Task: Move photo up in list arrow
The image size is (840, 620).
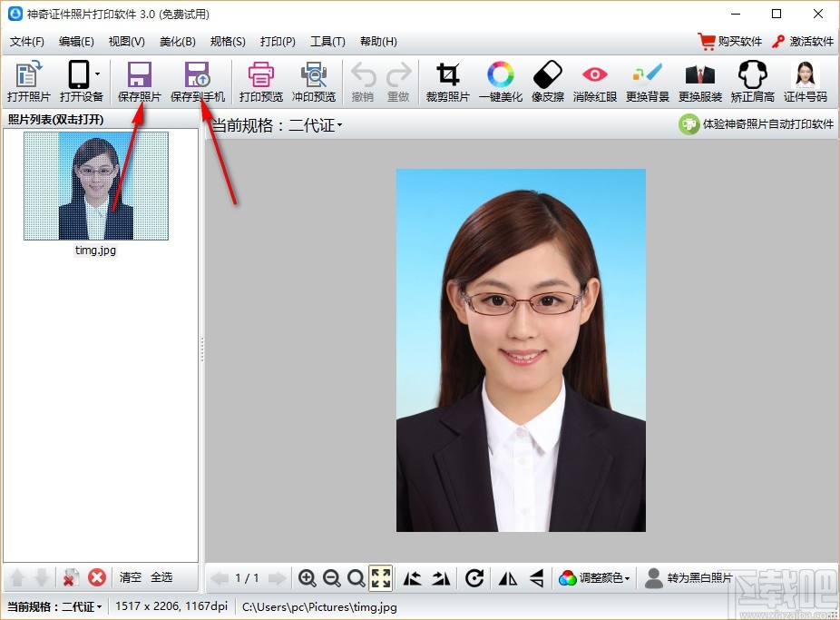Action: pyautogui.click(x=17, y=577)
